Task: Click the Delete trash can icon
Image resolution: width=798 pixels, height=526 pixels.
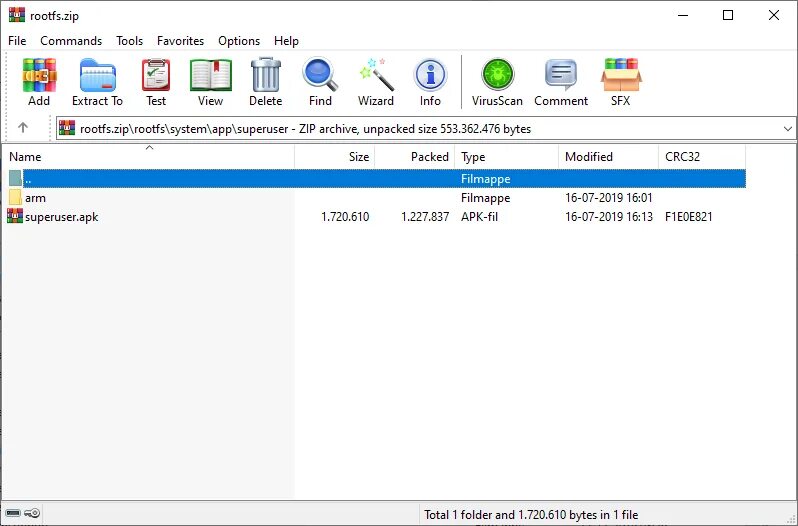Action: pos(266,75)
